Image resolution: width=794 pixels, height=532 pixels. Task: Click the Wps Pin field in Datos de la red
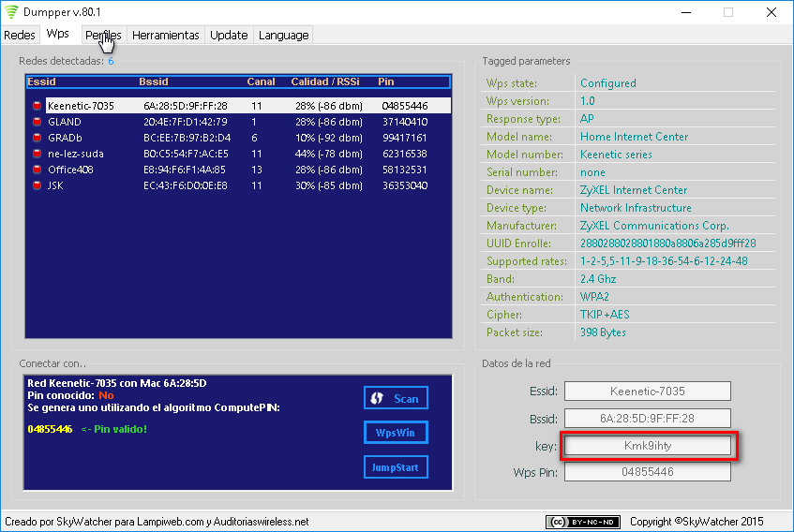[647, 472]
